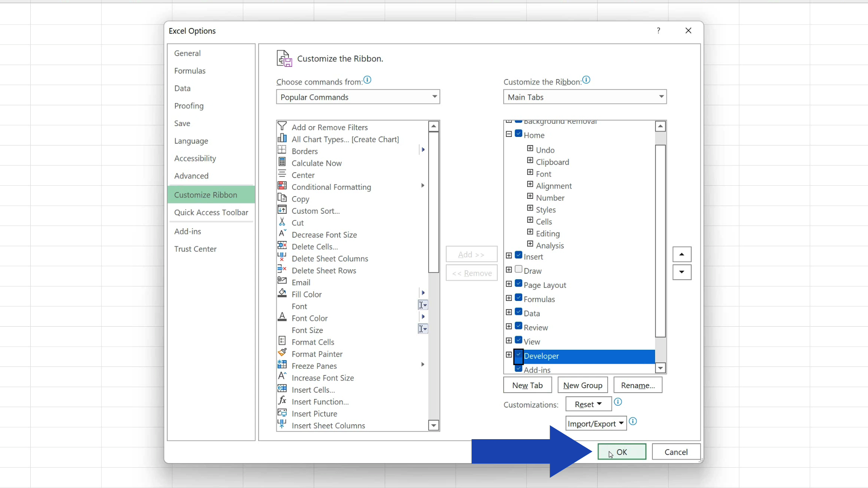Enable the Developer tab checkbox
Viewport: 868px width, 488px height.
tap(518, 355)
